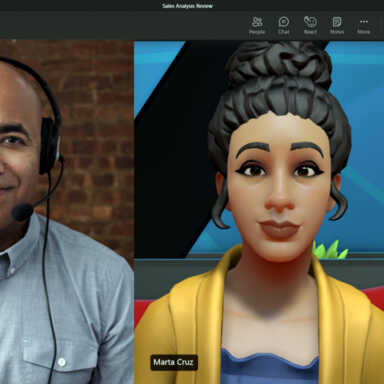Screen dimensions: 384x384
Task: Open the meeting Notes icon
Action: pyautogui.click(x=337, y=22)
